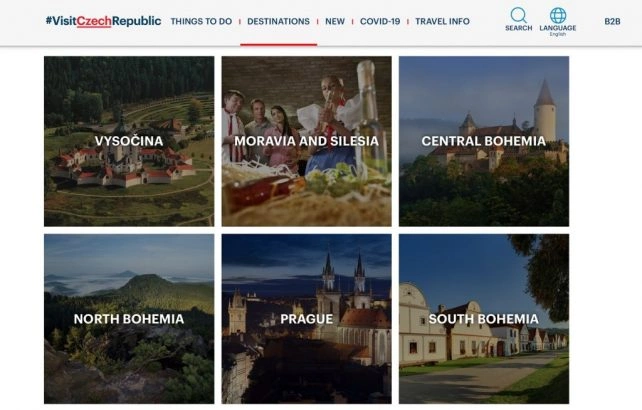Click the South Bohemia title text
Viewport: 642px width, 410px height.
(484, 319)
